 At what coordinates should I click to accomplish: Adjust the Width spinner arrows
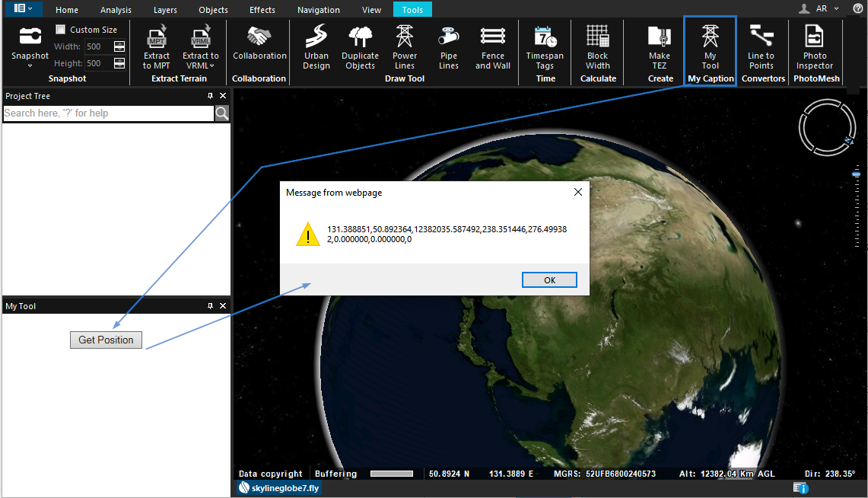point(119,46)
